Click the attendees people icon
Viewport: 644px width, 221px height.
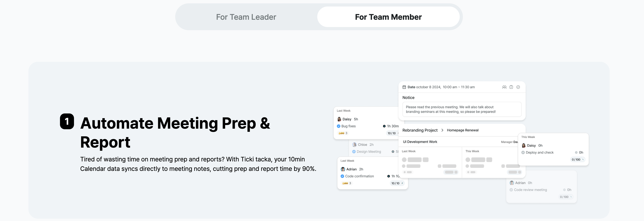[504, 87]
